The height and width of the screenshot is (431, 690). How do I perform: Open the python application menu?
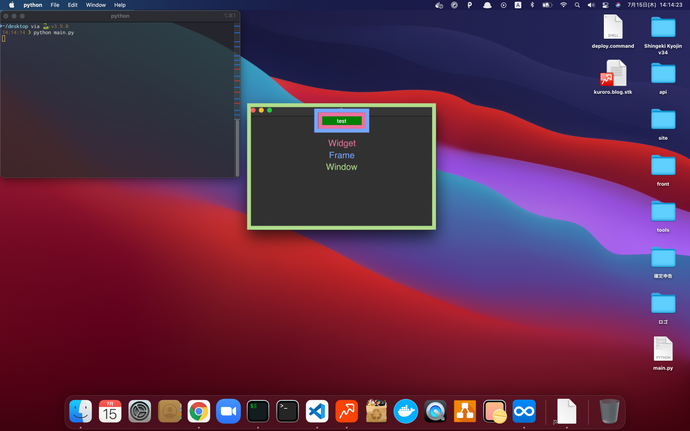tap(33, 5)
